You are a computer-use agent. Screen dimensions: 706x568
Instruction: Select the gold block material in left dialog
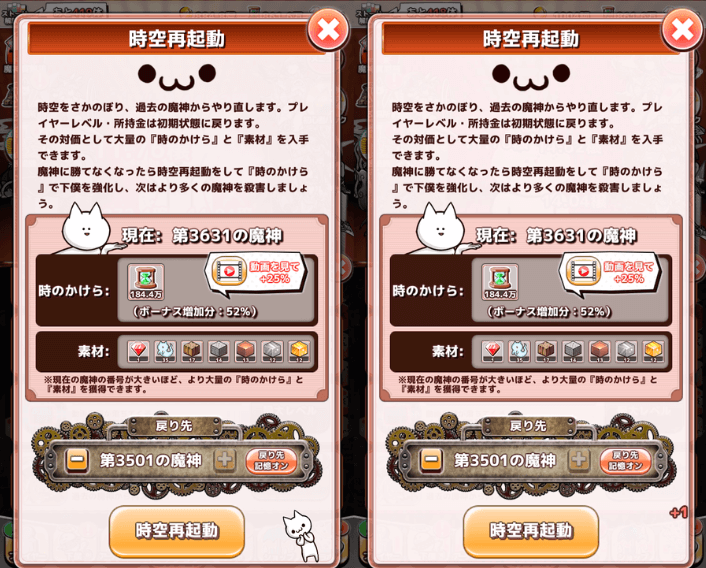[299, 351]
